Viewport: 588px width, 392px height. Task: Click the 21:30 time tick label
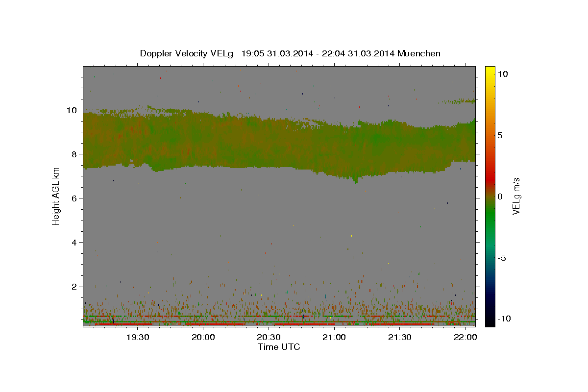pyautogui.click(x=399, y=337)
